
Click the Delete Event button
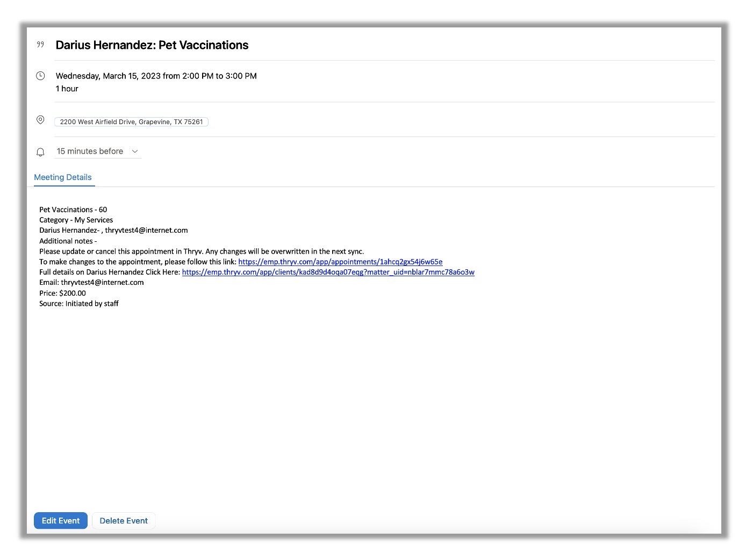point(124,521)
